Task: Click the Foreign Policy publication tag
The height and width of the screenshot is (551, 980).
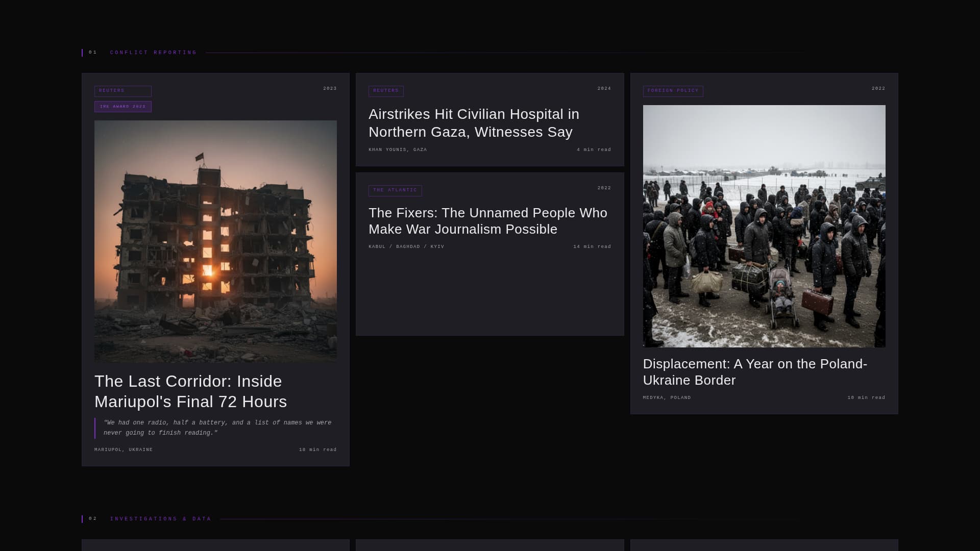Action: pyautogui.click(x=673, y=91)
